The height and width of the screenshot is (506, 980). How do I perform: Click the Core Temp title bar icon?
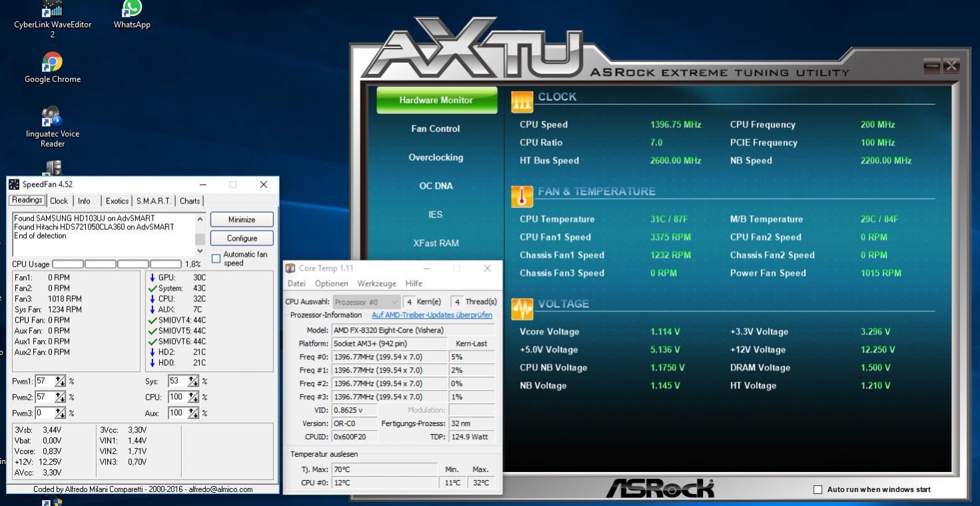click(290, 269)
